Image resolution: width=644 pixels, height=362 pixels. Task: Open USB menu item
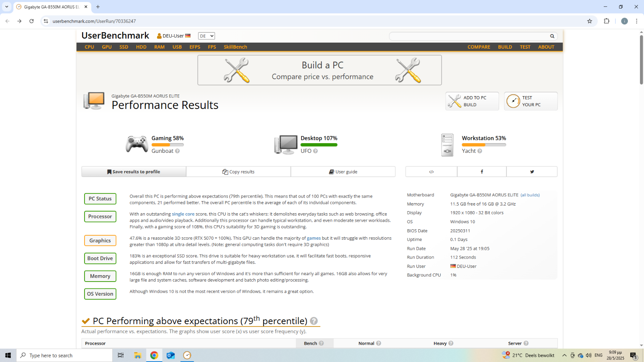coord(177,47)
